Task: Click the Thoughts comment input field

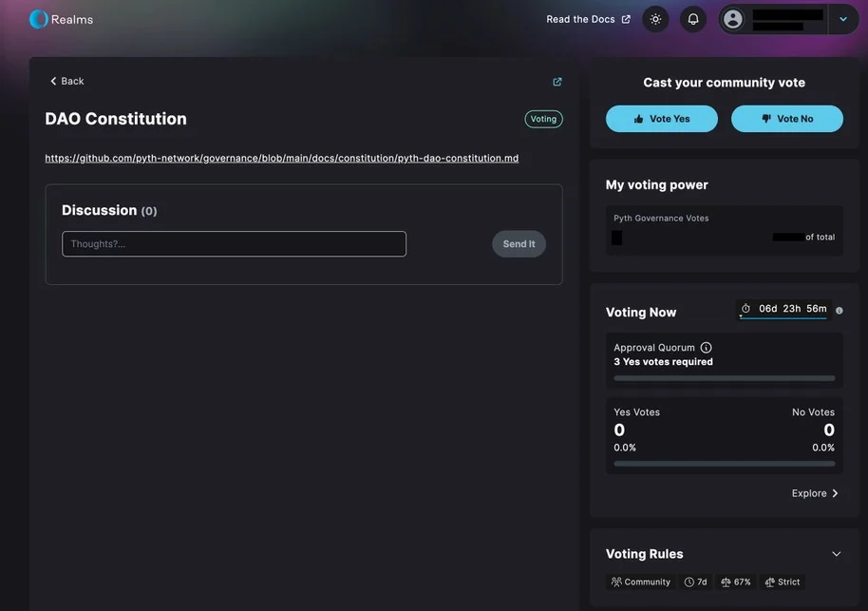Action: [x=235, y=244]
